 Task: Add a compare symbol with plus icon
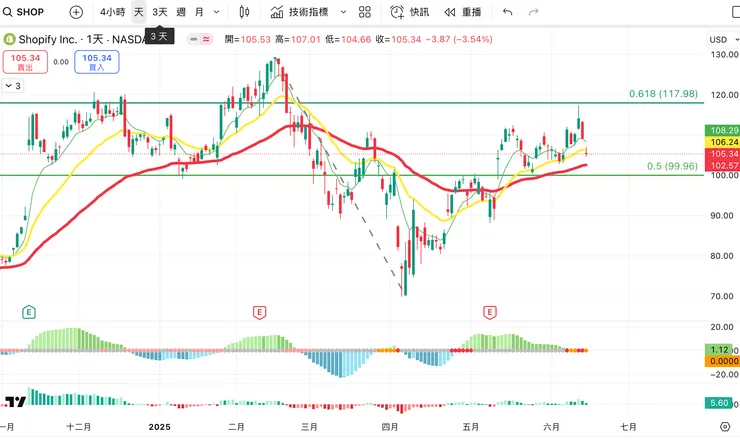point(76,12)
